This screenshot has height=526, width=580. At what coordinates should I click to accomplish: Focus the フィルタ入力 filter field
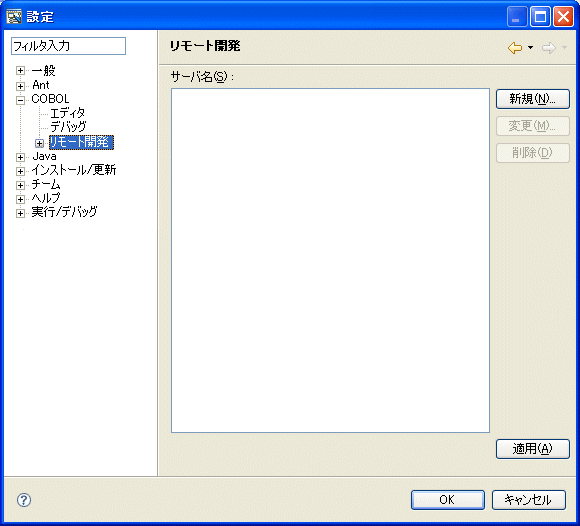68,46
